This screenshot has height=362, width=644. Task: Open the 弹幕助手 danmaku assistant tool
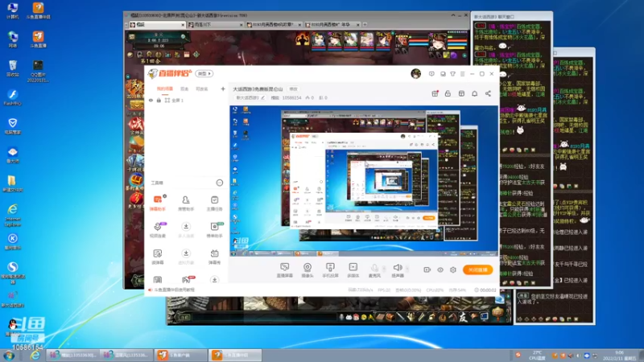pyautogui.click(x=157, y=203)
